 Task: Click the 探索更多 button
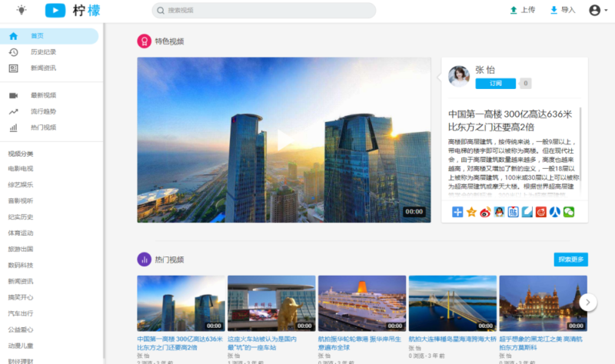pos(570,260)
